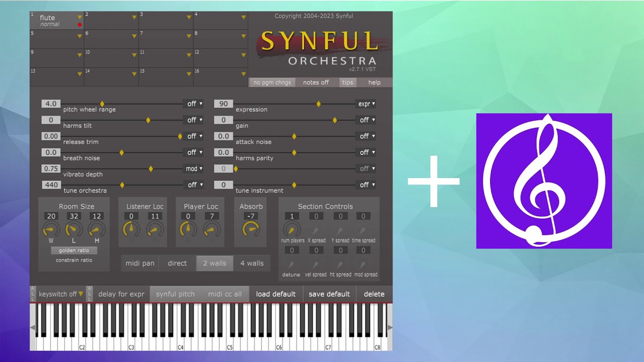Viewport: 644px width, 362px height.
Task: Click the Room Size W knob
Action: tap(51, 230)
